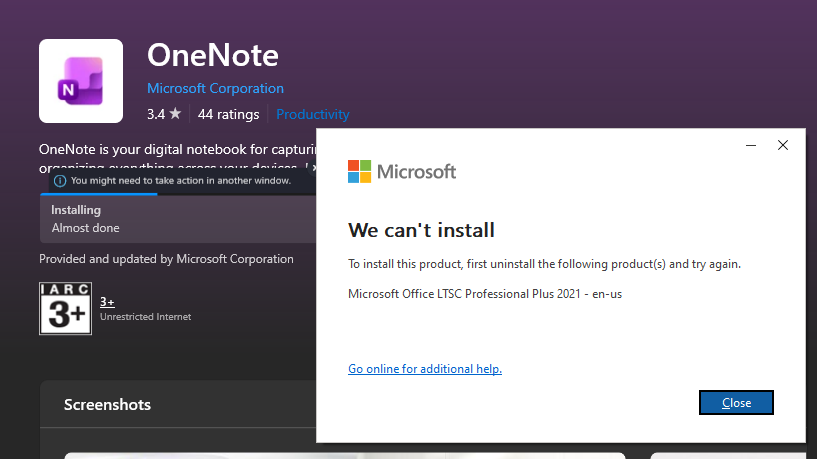Click the Close button in install dialog
The height and width of the screenshot is (459, 817).
736,403
